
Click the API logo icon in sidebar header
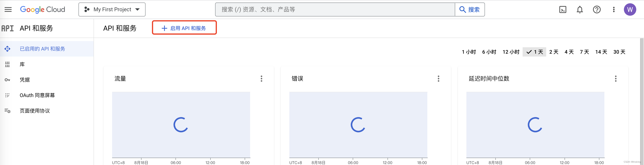click(8, 28)
